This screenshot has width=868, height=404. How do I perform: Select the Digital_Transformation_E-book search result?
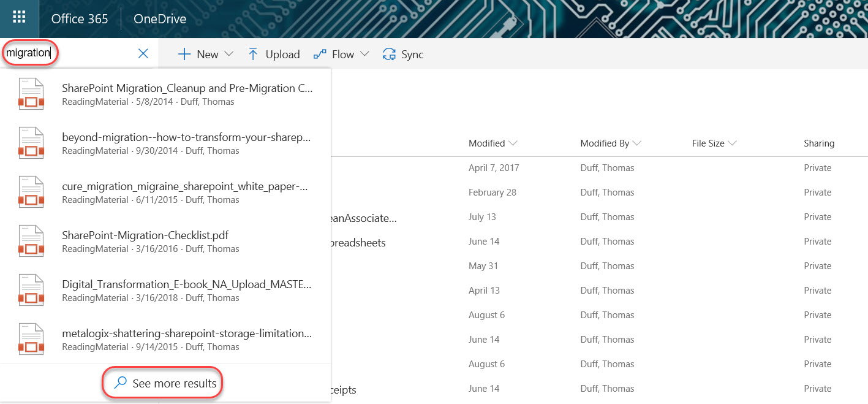187,284
